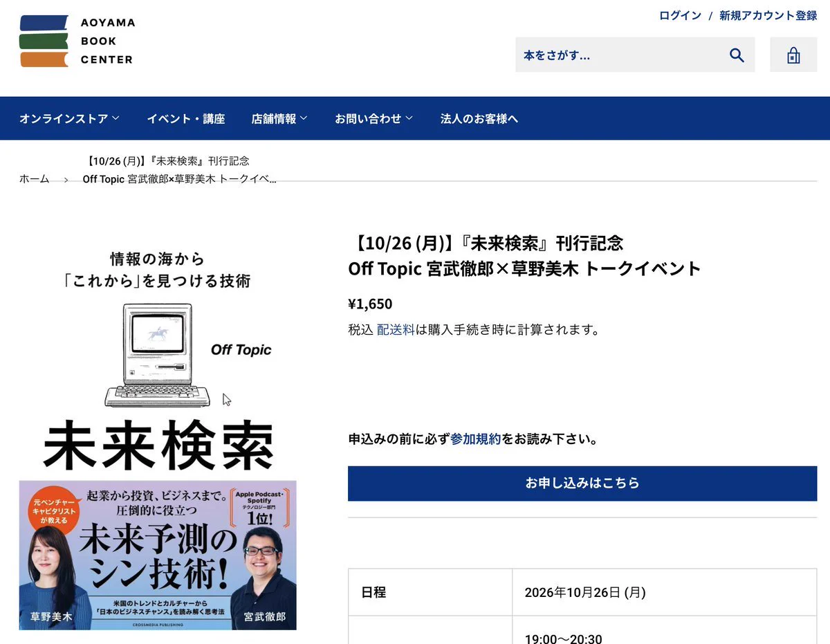This screenshot has height=644, width=830.
Task: Click the ホーム breadcrumb link
Action: point(35,178)
